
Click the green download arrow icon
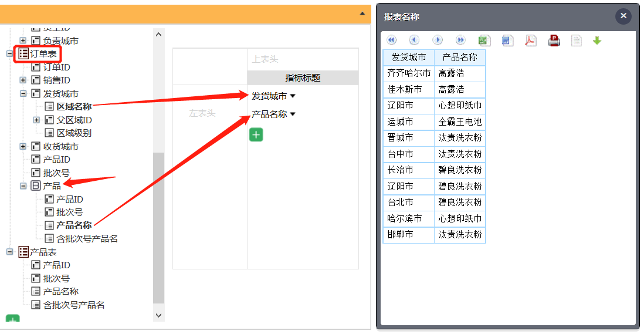coord(597,41)
